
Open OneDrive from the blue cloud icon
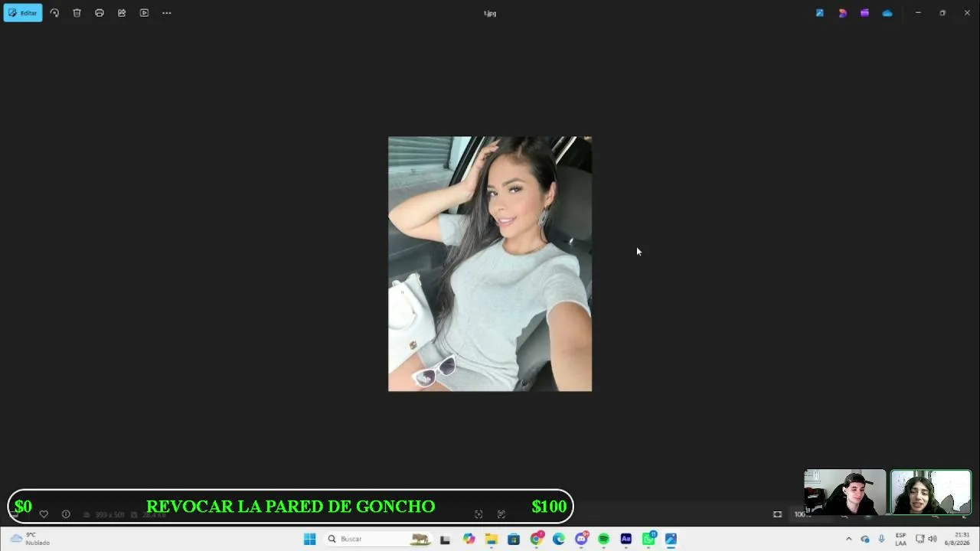[887, 13]
